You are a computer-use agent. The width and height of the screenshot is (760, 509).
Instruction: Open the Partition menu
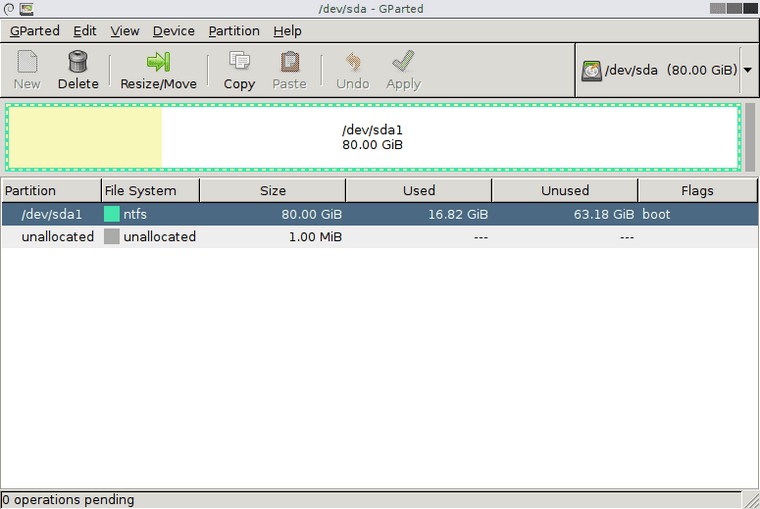(x=234, y=31)
